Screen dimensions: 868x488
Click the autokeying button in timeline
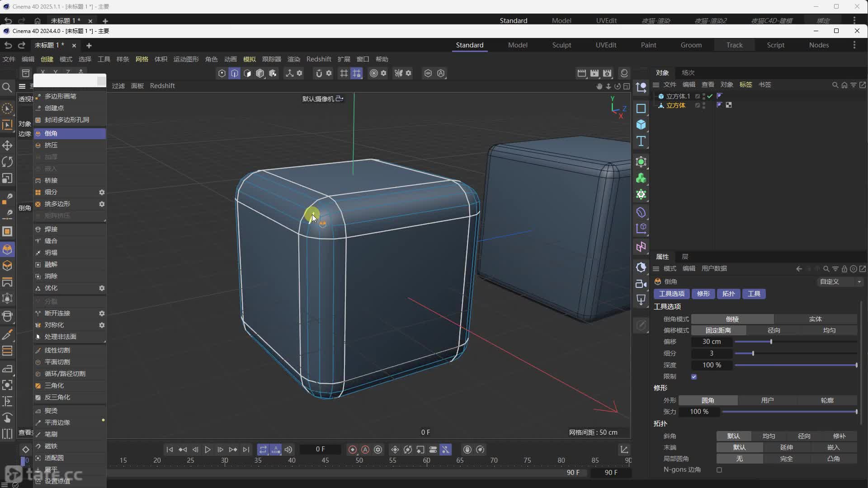365,450
